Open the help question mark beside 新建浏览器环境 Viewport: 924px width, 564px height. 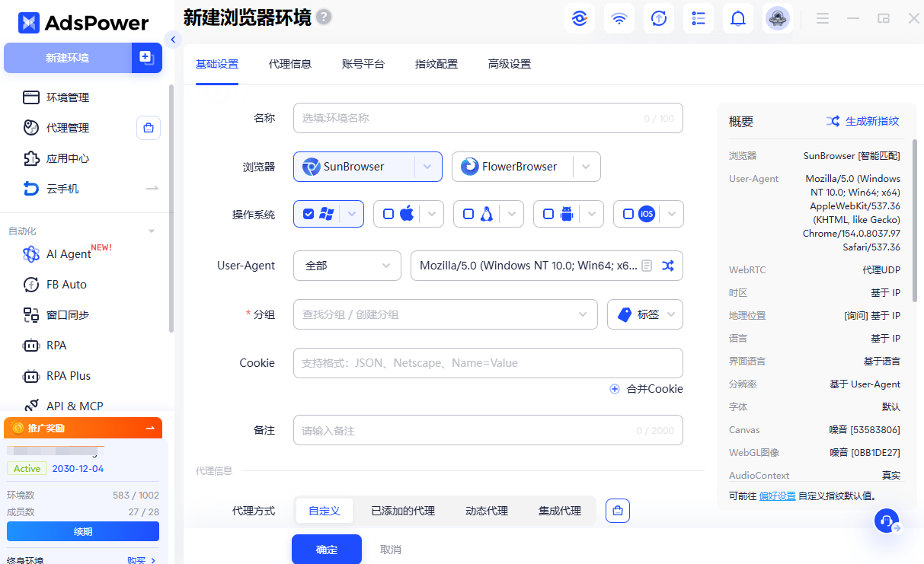(x=324, y=17)
